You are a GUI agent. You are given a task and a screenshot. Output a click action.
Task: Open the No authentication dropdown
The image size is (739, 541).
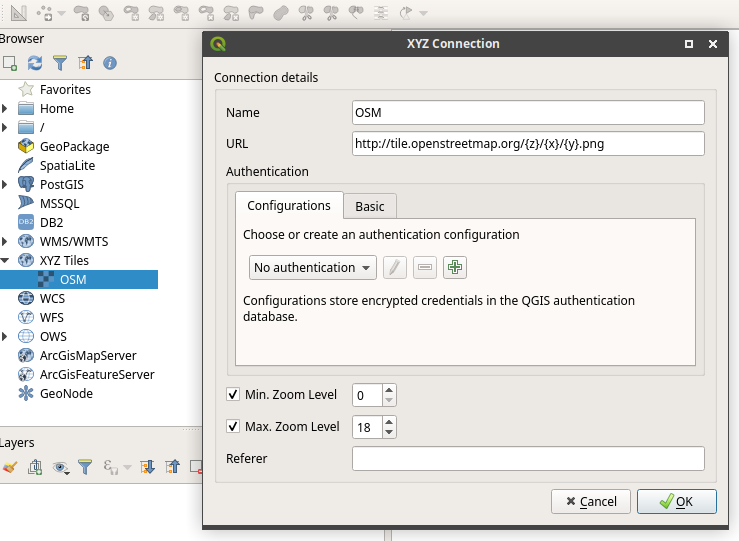(312, 267)
